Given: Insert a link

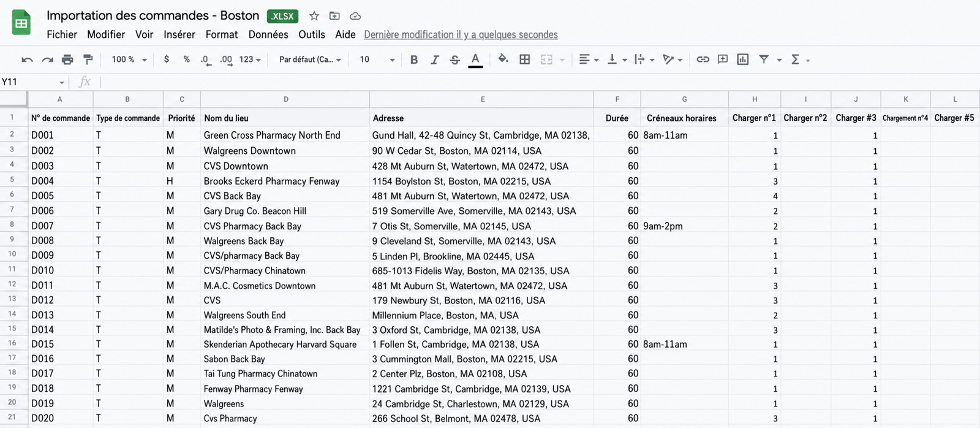Looking at the screenshot, I should point(703,59).
